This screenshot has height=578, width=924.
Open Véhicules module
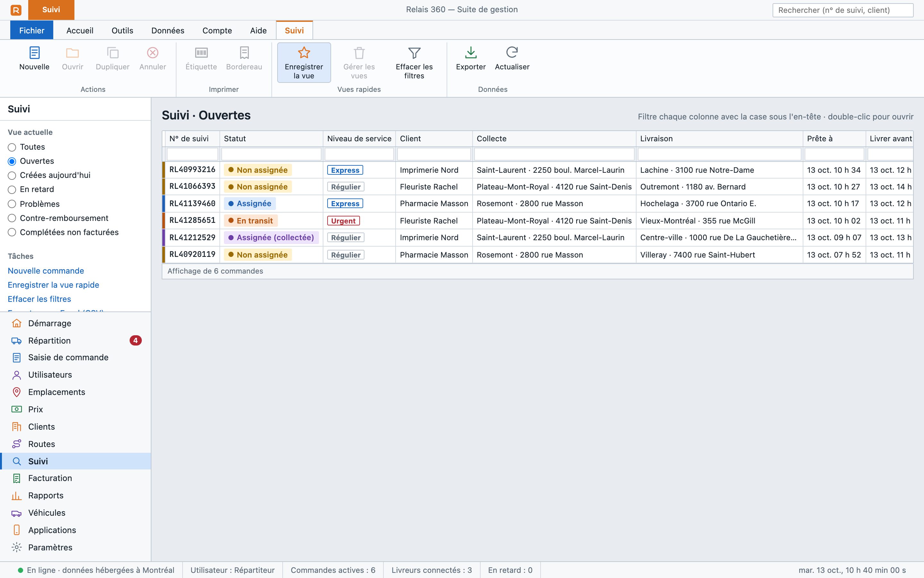pyautogui.click(x=76, y=513)
